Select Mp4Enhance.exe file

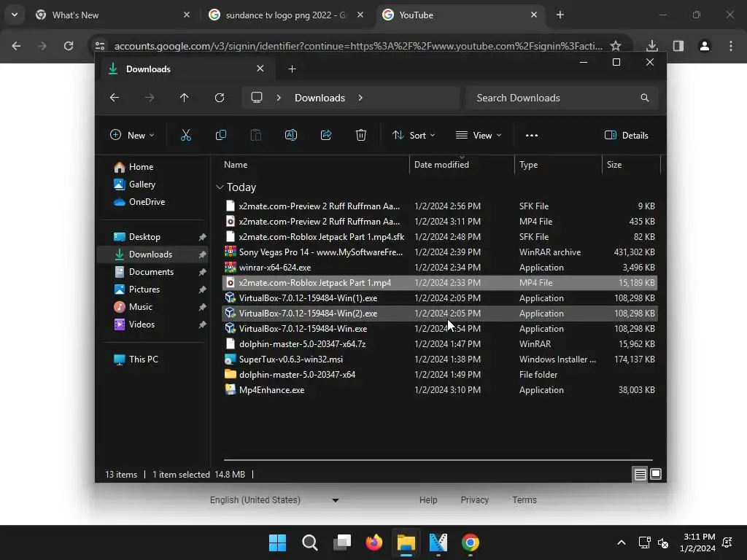click(439, 390)
